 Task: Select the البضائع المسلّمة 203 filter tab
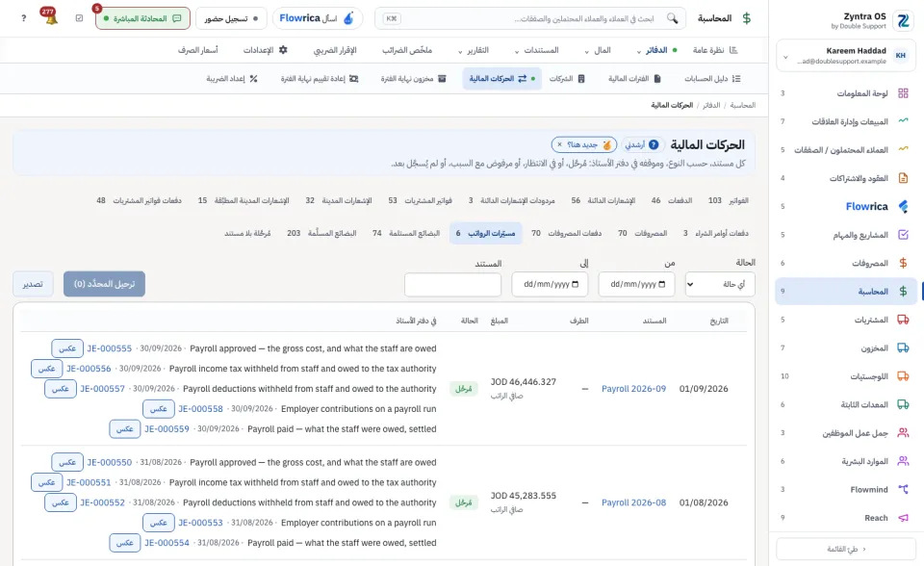tap(321, 233)
